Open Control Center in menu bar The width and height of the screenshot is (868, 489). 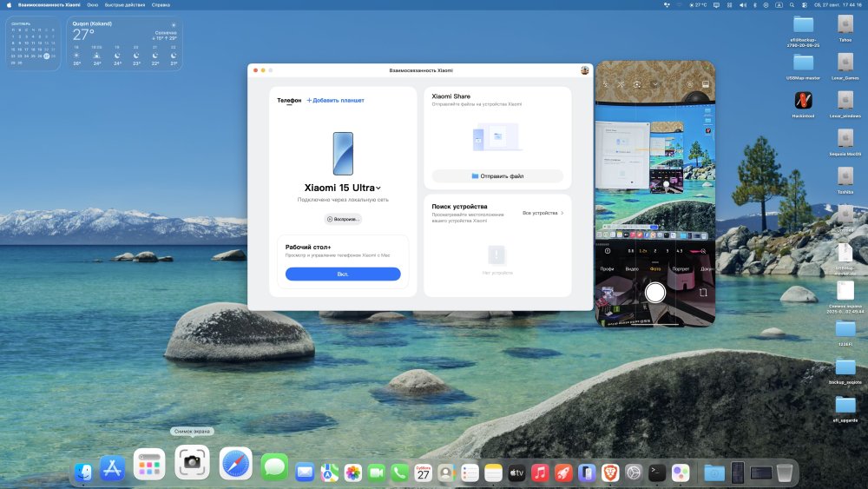tap(805, 5)
